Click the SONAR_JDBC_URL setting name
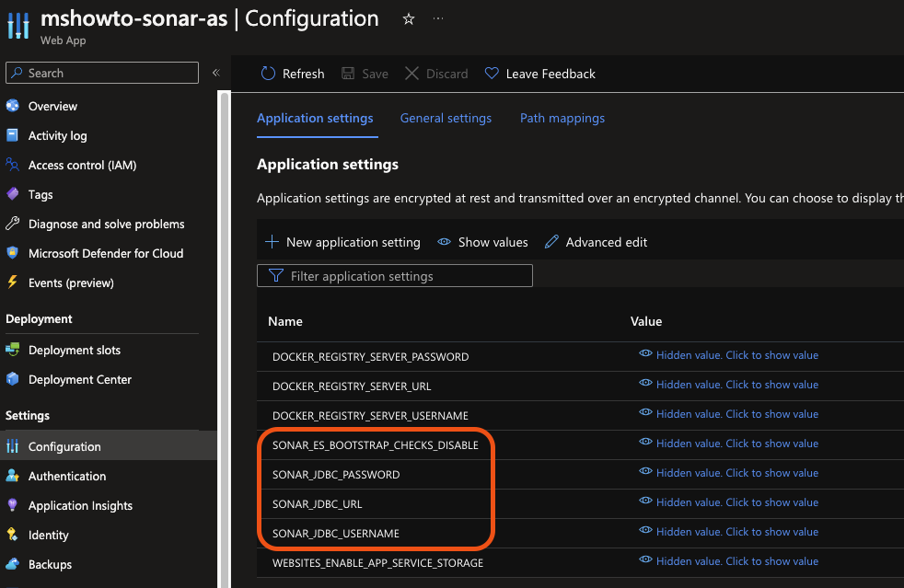Viewport: 904px width, 588px height. (x=317, y=504)
